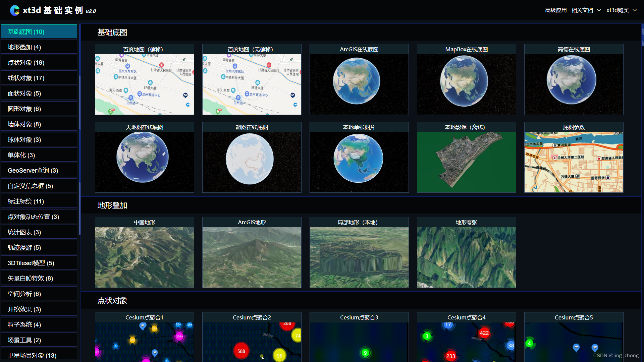Open the 百度地图(偏移) map example
Viewport: 644px width, 362px height.
pos(144,84)
